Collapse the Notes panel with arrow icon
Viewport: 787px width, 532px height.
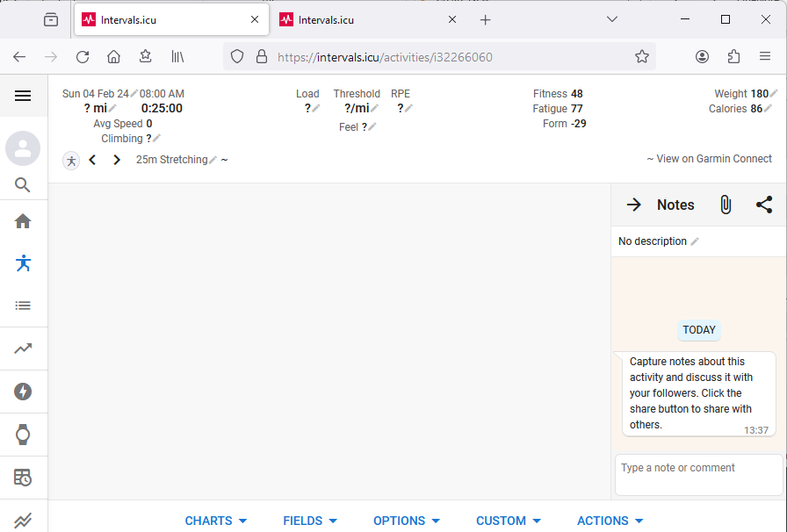pyautogui.click(x=634, y=205)
